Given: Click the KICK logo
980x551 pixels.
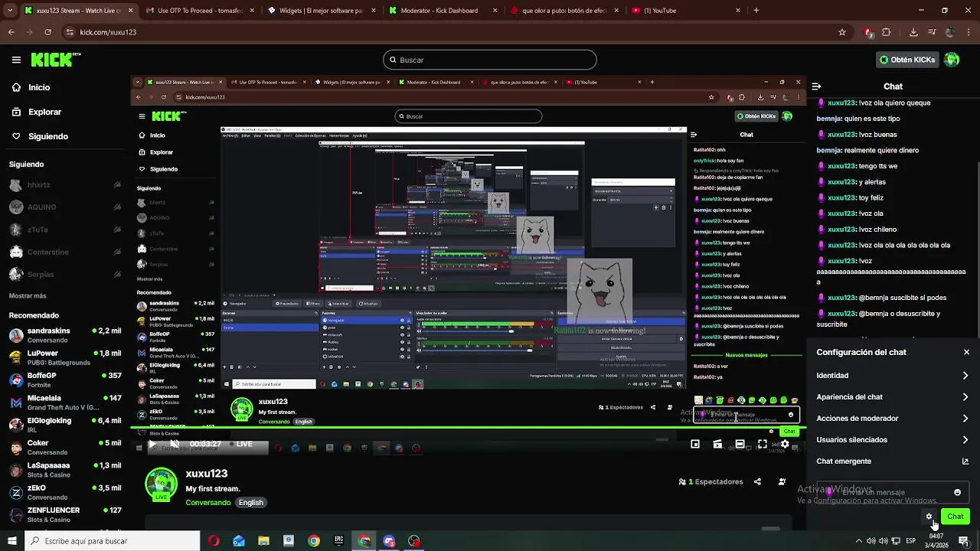Looking at the screenshot, I should pyautogui.click(x=55, y=60).
